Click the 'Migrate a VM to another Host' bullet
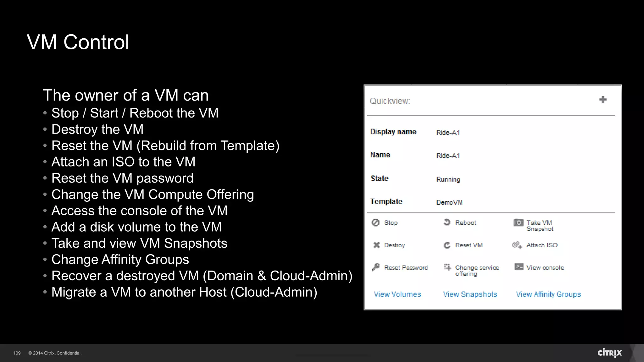Viewport: 644px width, 362px height. click(184, 292)
